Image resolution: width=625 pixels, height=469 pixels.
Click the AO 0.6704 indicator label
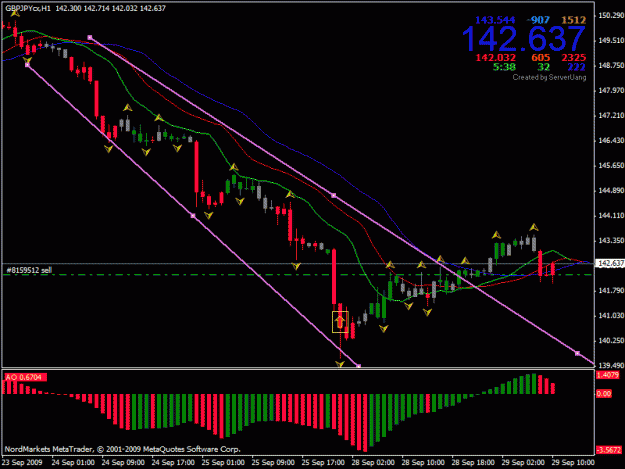click(25, 377)
